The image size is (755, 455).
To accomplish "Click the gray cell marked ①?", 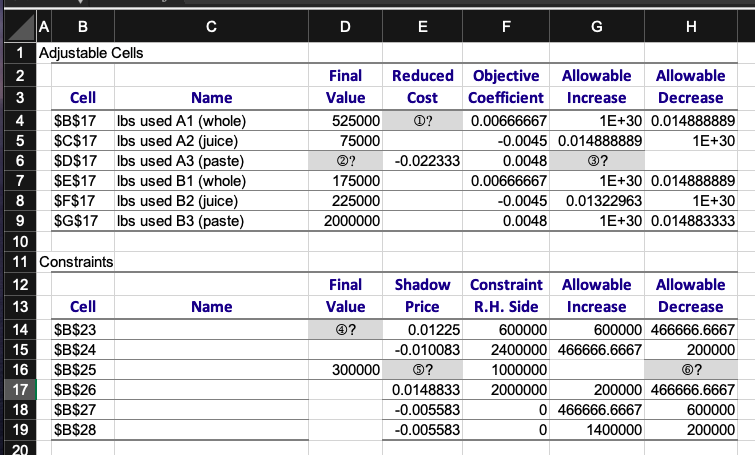I will (422, 120).
